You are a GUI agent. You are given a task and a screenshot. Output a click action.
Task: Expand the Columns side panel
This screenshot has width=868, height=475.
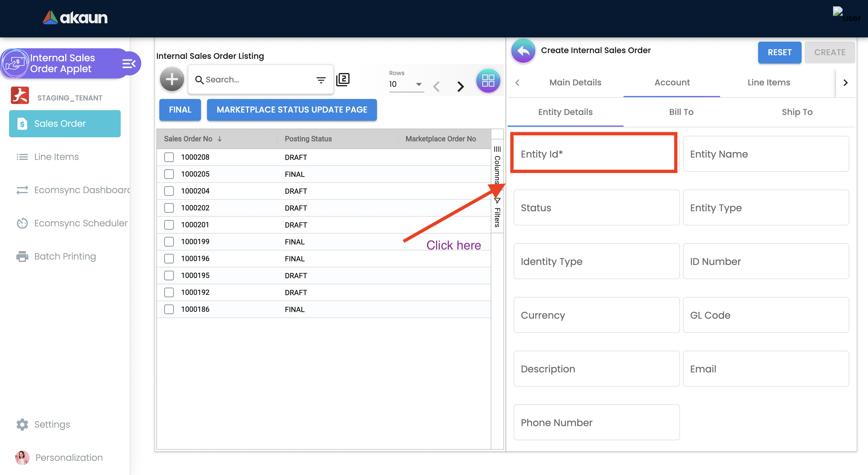click(497, 165)
